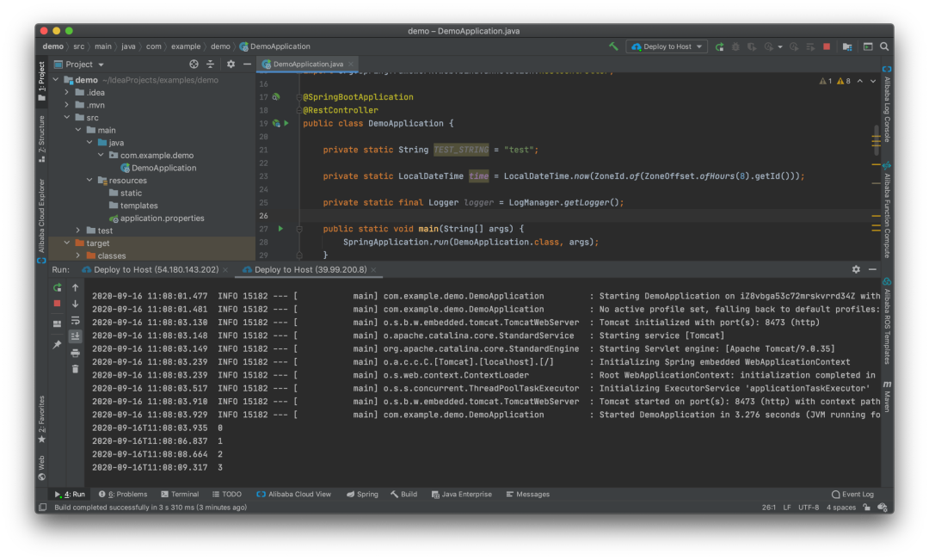The height and width of the screenshot is (560, 929).
Task: Select application.properties in the project tree
Action: (162, 218)
